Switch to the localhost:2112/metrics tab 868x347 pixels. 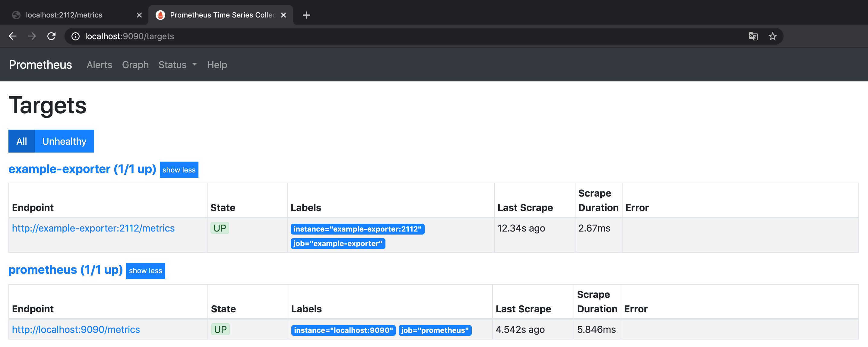[74, 15]
